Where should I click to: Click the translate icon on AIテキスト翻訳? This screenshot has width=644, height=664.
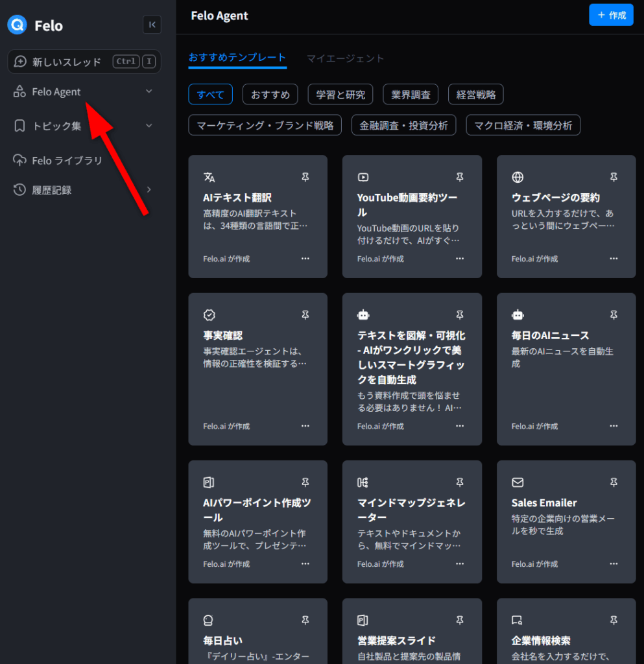point(209,177)
